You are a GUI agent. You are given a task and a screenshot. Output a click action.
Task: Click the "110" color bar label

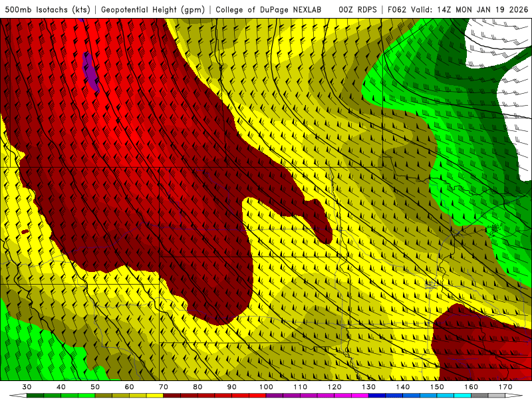[x=301, y=387]
